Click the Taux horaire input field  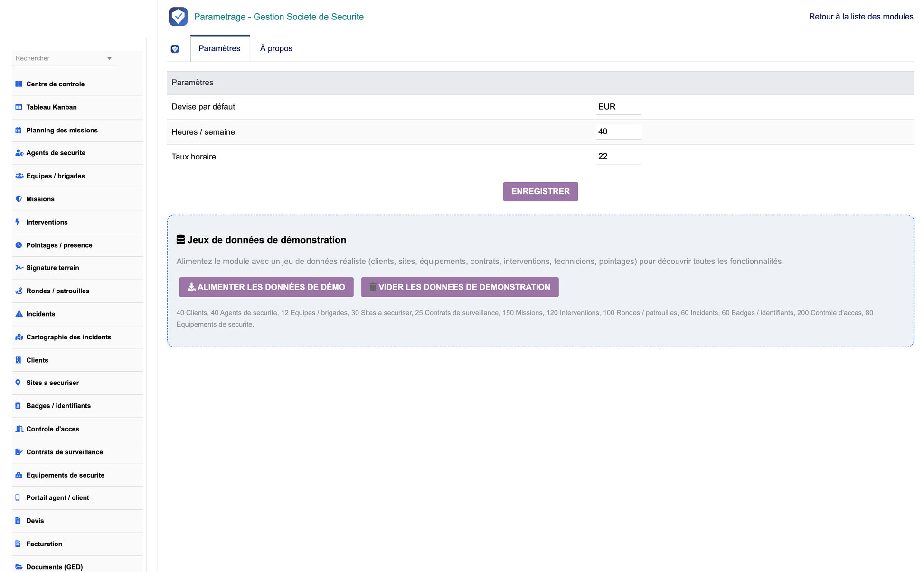618,156
